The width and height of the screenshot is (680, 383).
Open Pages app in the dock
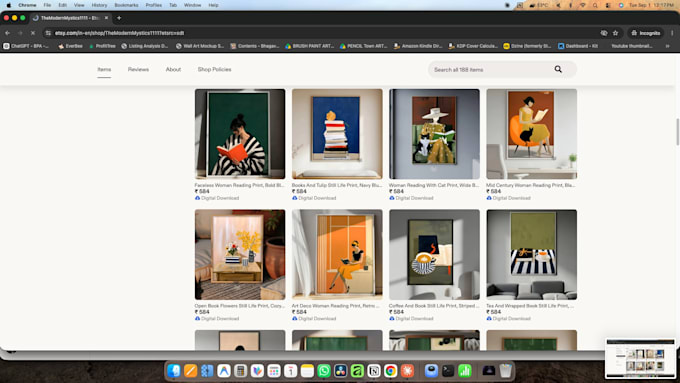click(x=190, y=370)
